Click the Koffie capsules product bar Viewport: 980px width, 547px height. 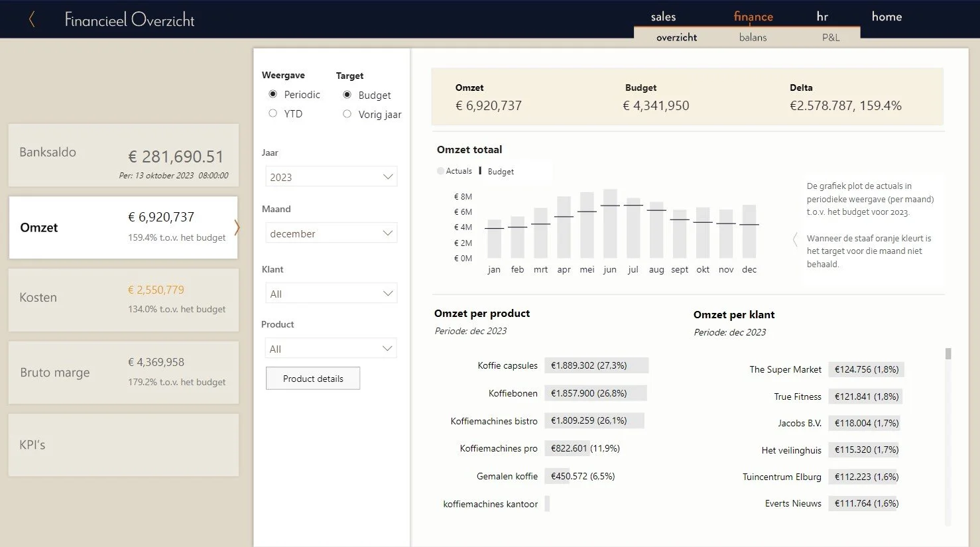tap(596, 365)
